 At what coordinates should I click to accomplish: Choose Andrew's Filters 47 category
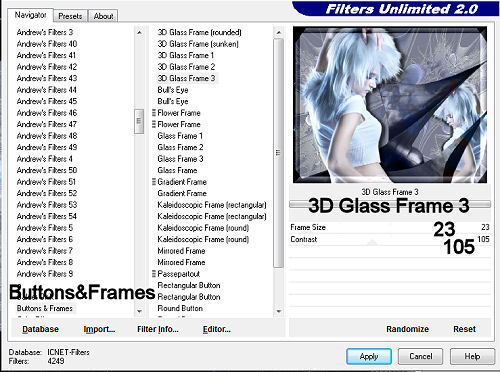tap(47, 124)
